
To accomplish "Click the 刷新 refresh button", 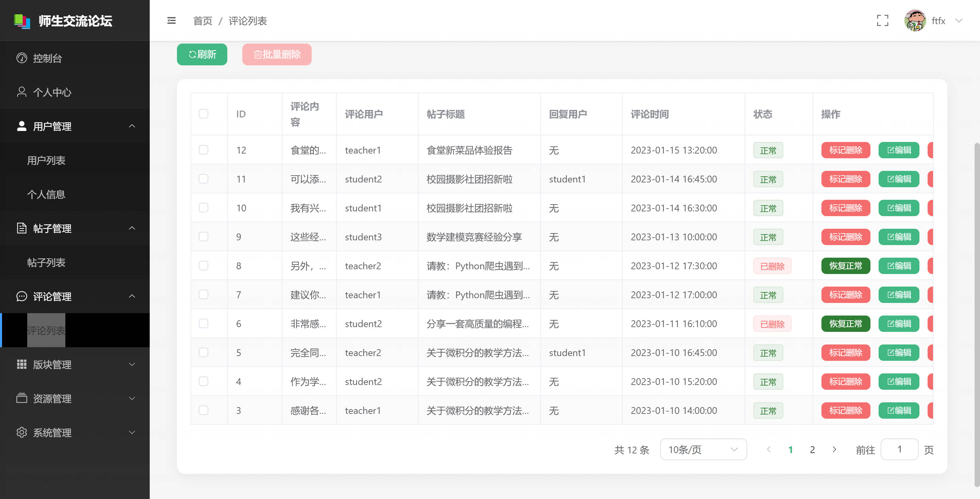I will (202, 54).
